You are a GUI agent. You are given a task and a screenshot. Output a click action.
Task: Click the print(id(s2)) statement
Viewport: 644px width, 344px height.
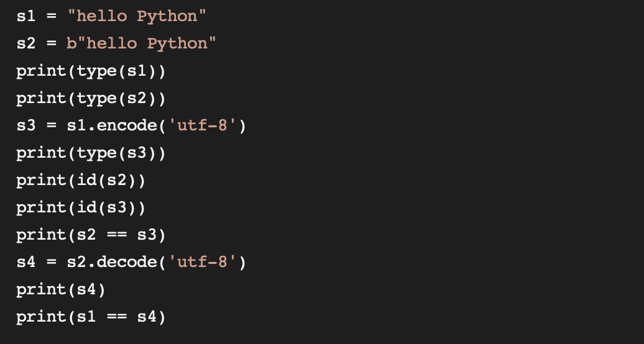(81, 181)
